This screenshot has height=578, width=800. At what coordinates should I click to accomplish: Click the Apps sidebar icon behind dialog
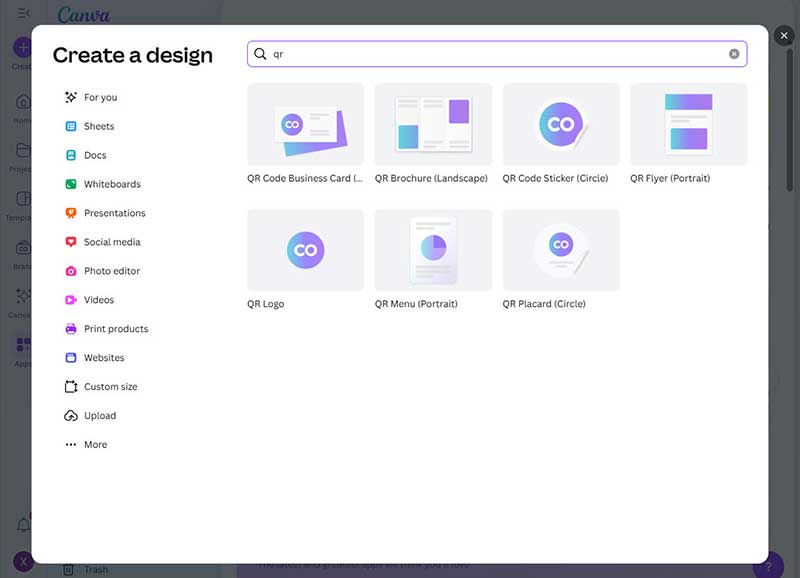pyautogui.click(x=22, y=344)
